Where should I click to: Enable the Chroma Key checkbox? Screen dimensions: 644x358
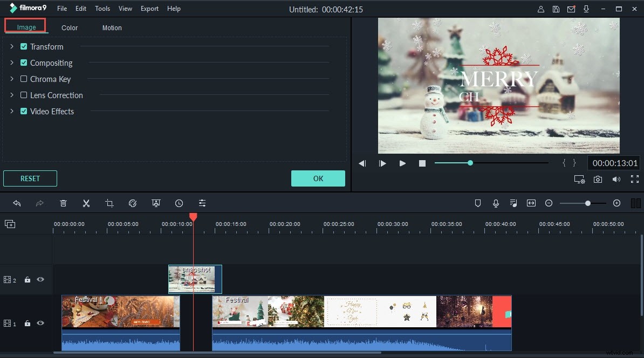[23, 79]
